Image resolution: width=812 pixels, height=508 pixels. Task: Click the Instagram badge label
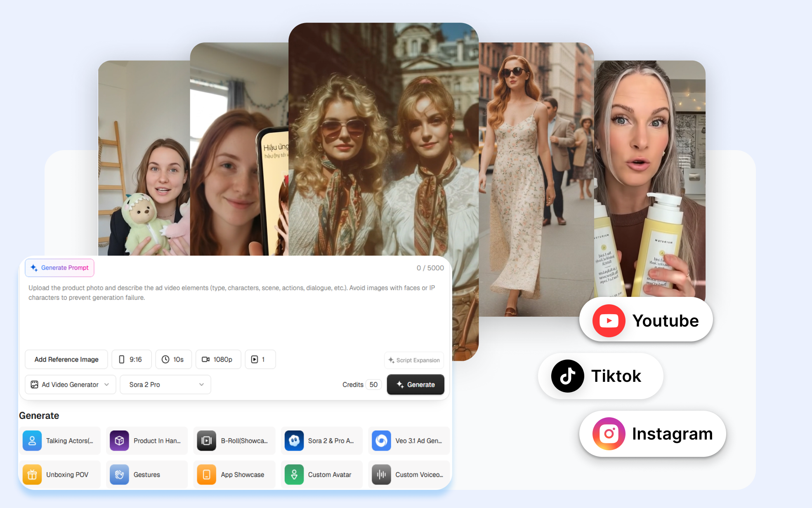point(673,434)
